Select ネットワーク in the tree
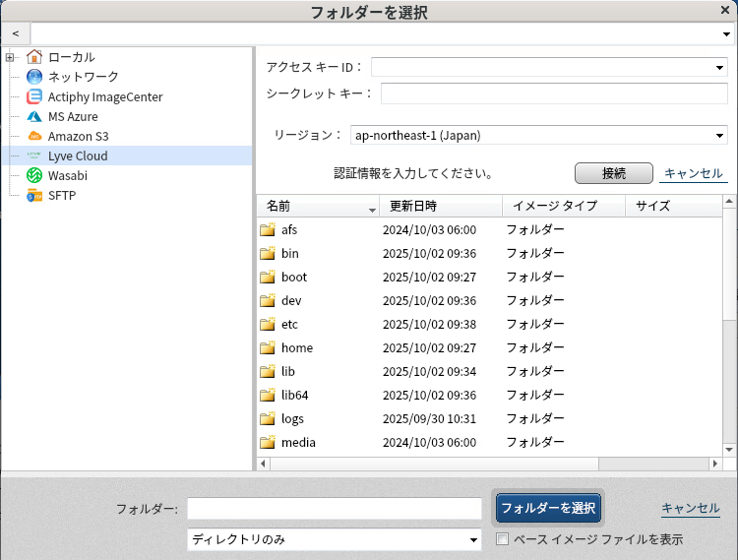Image resolution: width=738 pixels, height=560 pixels. 84,77
